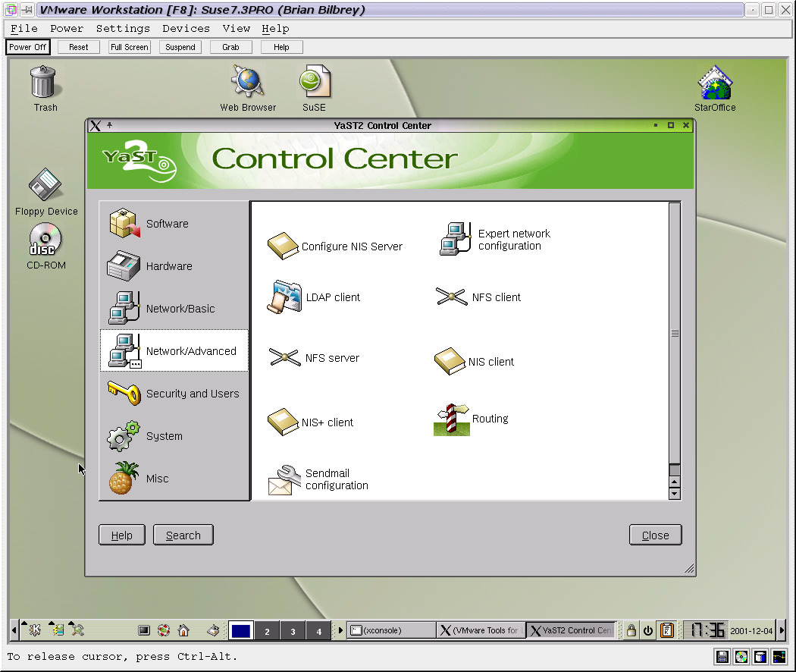Screen dimensions: 796x672
Task: Open the Devices menu
Action: tap(186, 28)
